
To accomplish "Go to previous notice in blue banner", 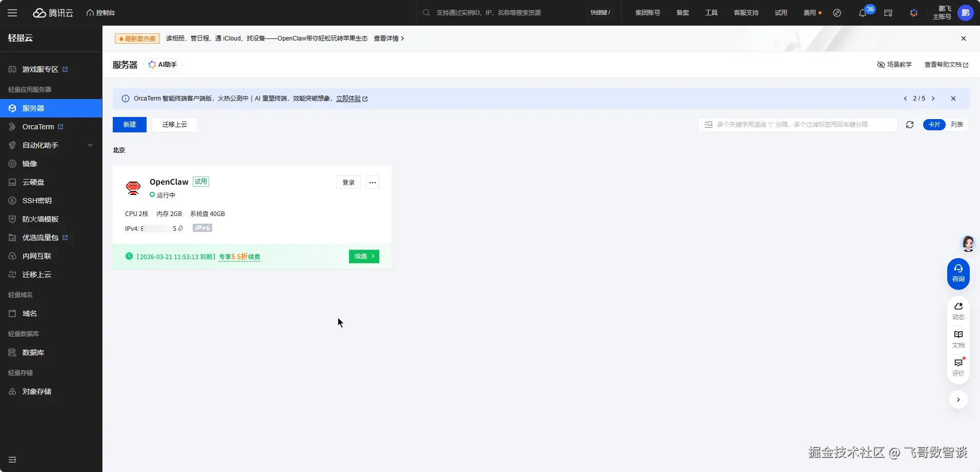I will pos(905,99).
